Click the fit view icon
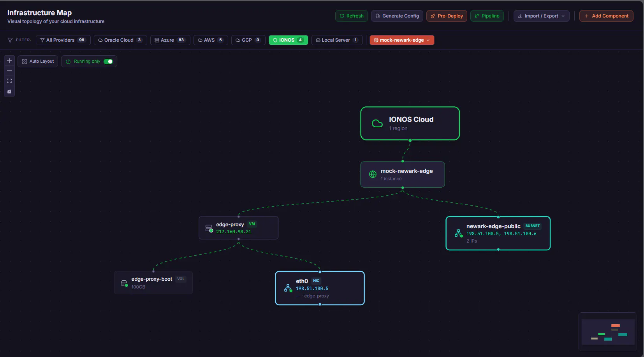The image size is (644, 357). click(x=9, y=81)
